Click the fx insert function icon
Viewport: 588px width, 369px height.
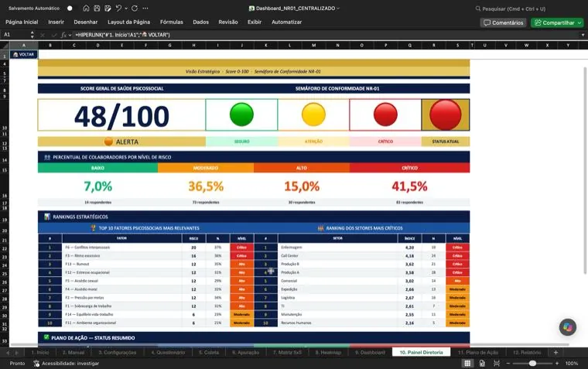pyautogui.click(x=63, y=35)
